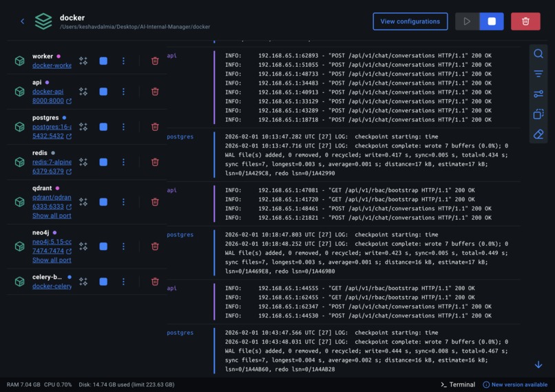Ask Gordon AI about redis container
The height and width of the screenshot is (392, 555).
83,162
